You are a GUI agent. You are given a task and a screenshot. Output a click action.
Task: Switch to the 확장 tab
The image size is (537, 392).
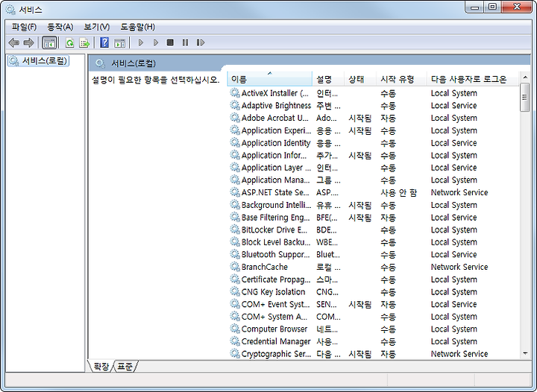(101, 367)
